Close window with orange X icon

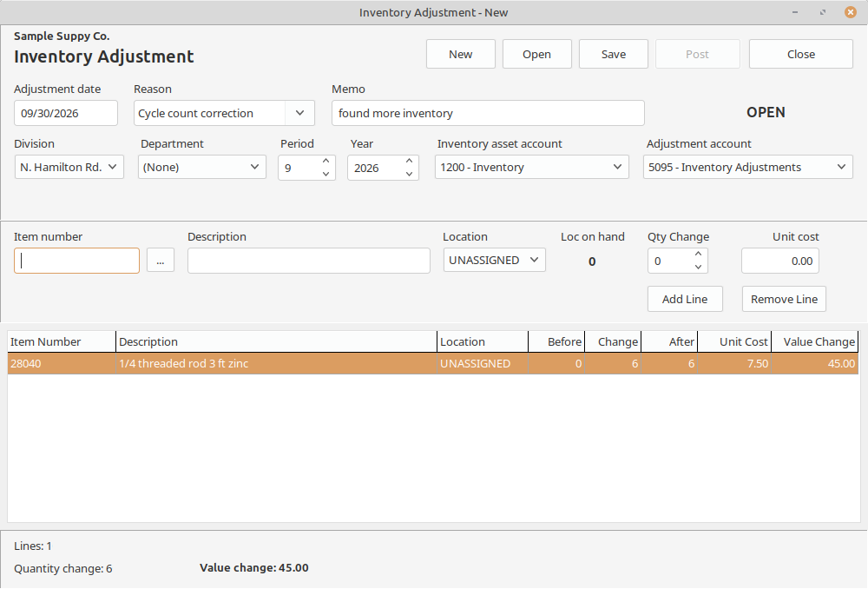[x=851, y=11]
